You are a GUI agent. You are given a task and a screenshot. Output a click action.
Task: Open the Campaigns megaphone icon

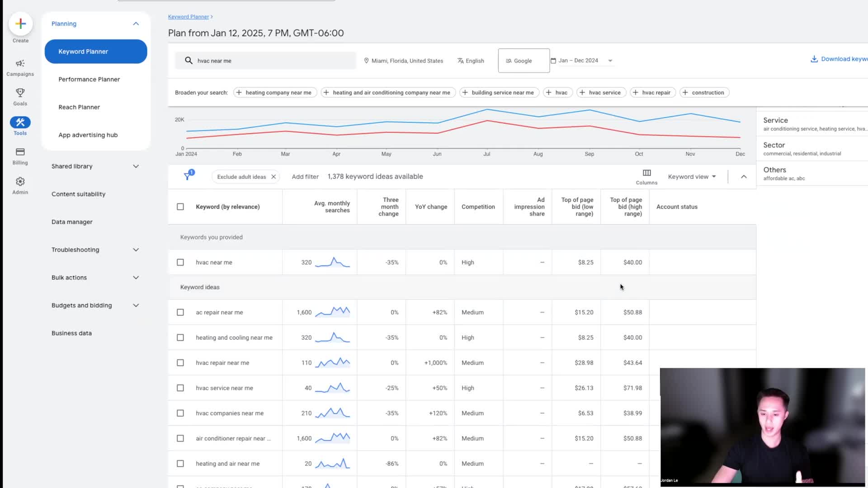20,64
